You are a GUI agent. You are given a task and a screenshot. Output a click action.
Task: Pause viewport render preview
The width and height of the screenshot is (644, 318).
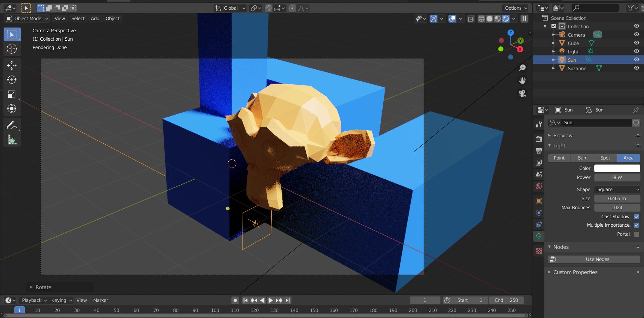click(x=524, y=18)
